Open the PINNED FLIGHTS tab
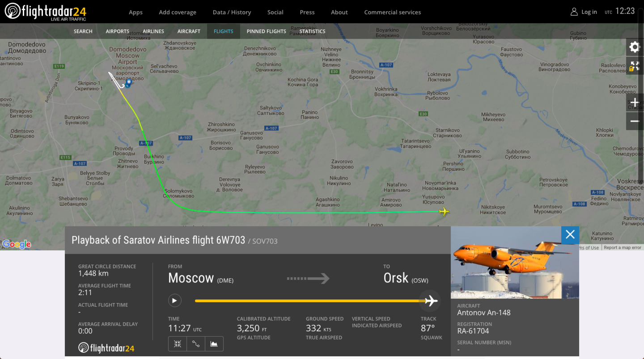Image resolution: width=644 pixels, height=359 pixels. click(266, 31)
